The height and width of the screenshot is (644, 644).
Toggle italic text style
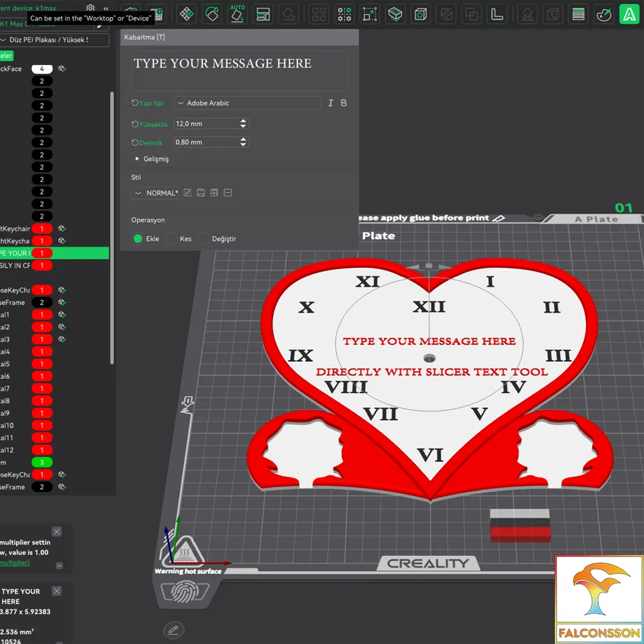pyautogui.click(x=330, y=103)
